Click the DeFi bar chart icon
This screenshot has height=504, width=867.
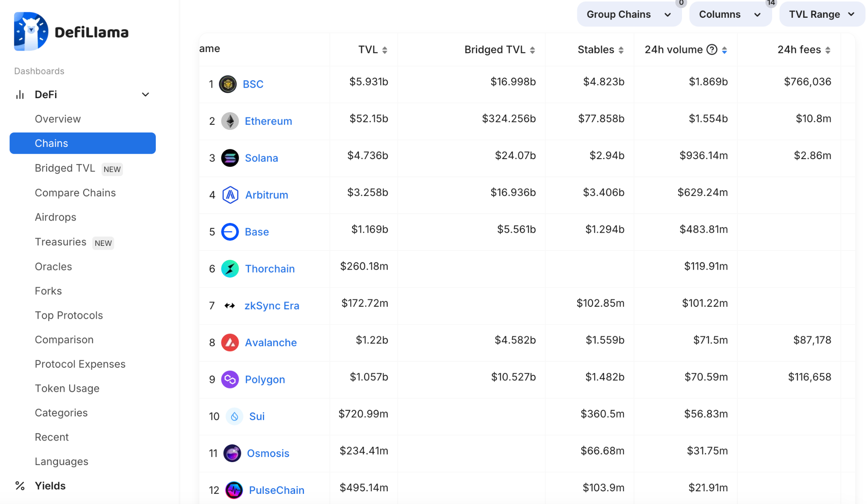coord(20,94)
